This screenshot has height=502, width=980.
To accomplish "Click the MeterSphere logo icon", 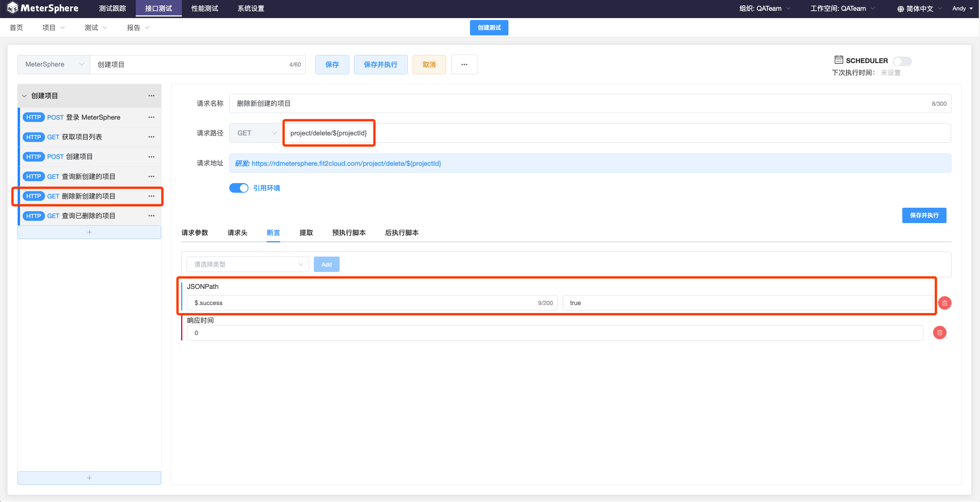I will click(x=12, y=8).
